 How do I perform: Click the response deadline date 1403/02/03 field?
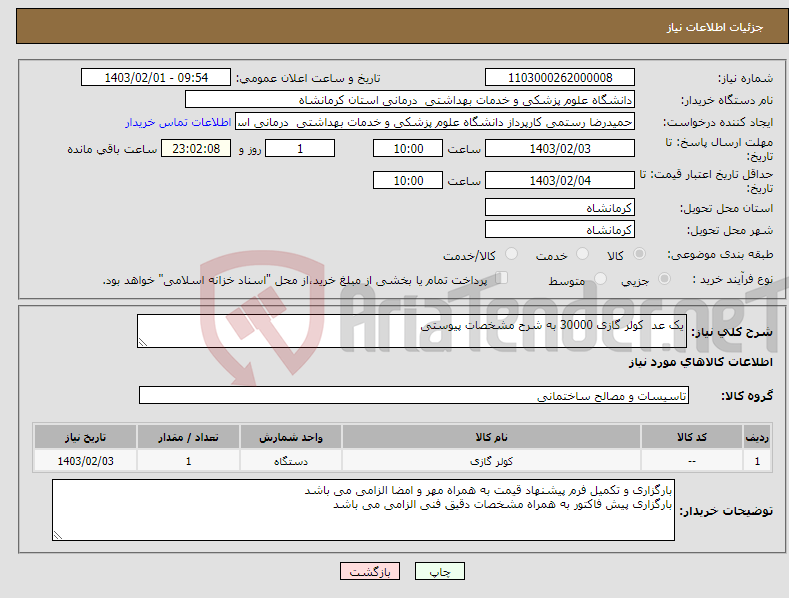[x=560, y=148]
